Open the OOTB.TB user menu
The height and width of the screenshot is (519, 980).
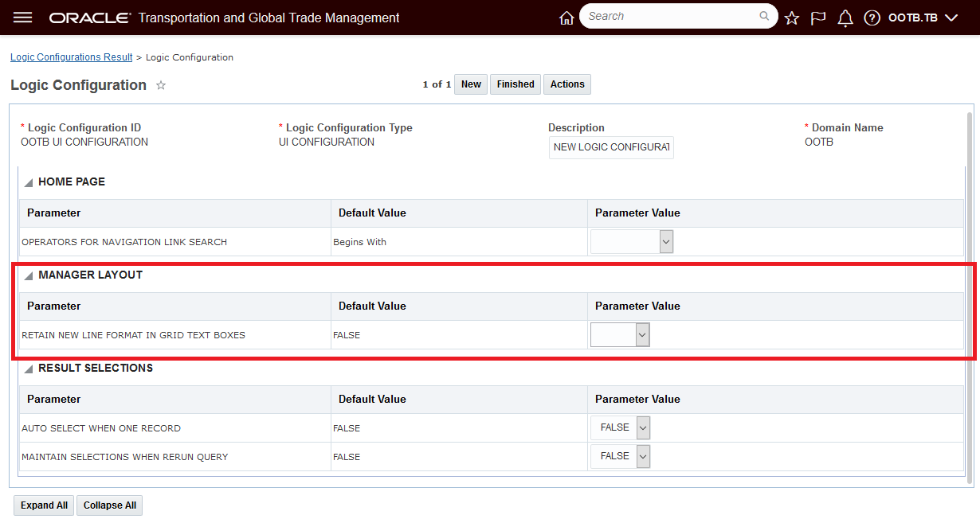[923, 18]
